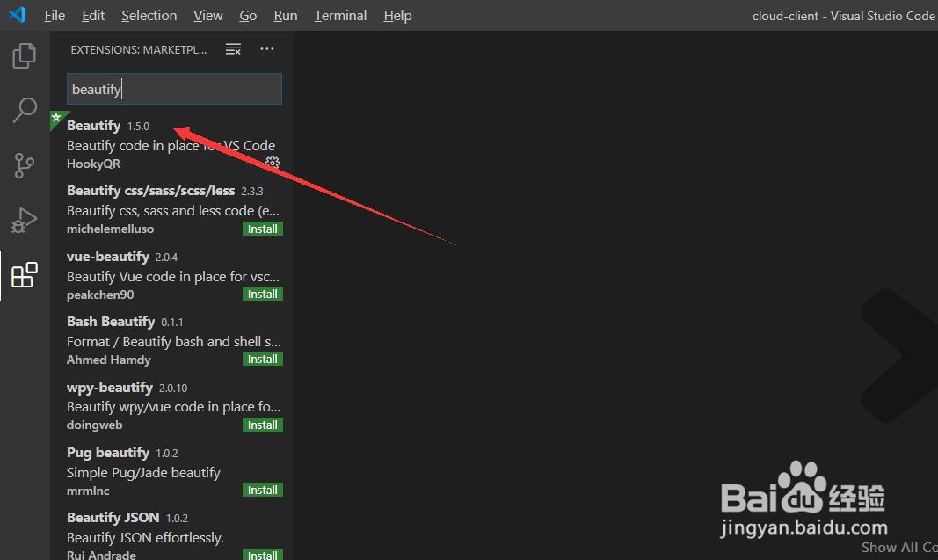The width and height of the screenshot is (938, 560).
Task: Click publisher name HookyQR
Action: click(93, 164)
